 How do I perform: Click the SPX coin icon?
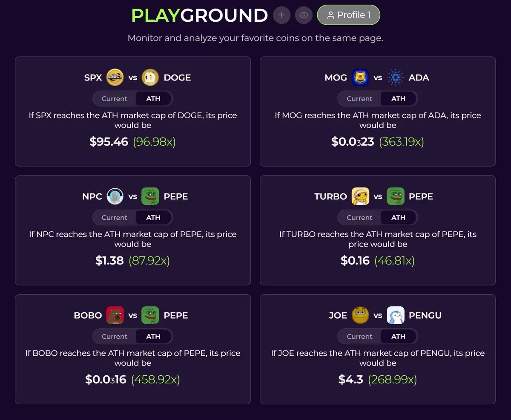click(115, 78)
